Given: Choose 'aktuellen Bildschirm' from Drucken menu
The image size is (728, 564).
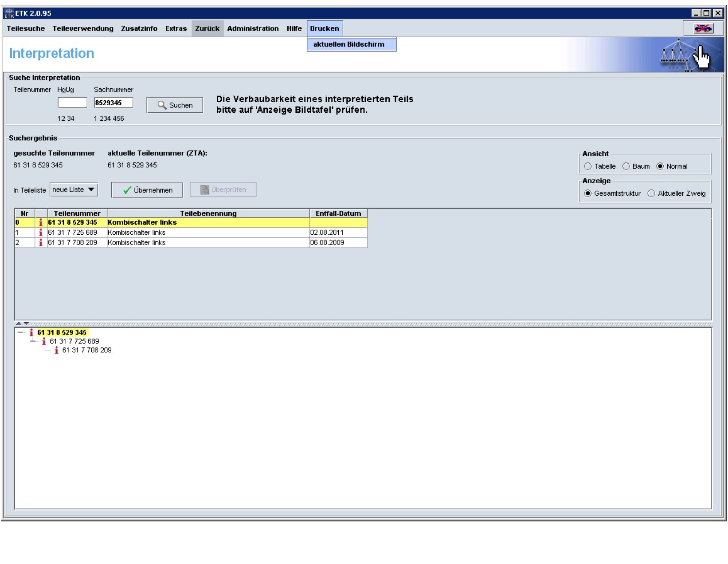Looking at the screenshot, I should point(349,44).
